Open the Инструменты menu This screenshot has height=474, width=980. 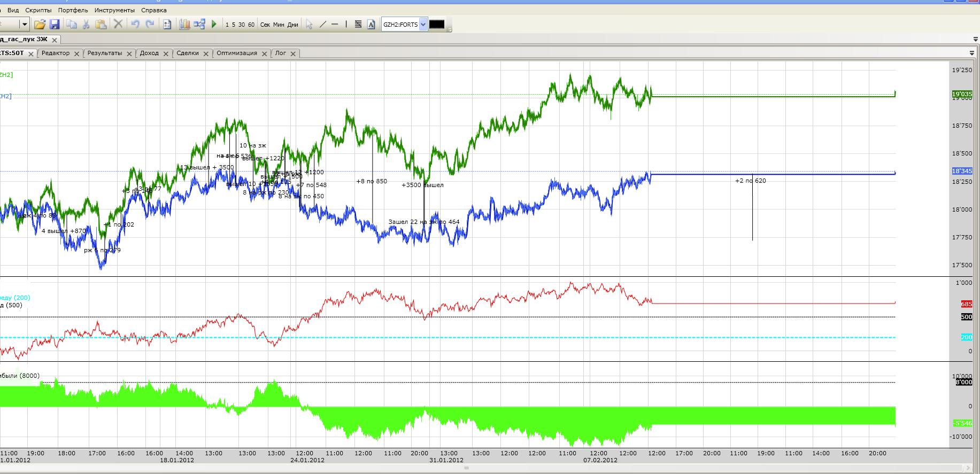pyautogui.click(x=114, y=10)
